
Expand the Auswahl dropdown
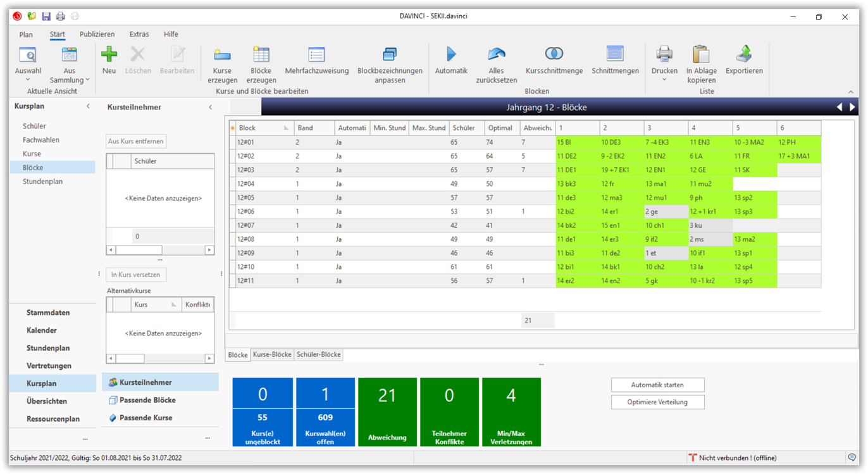pos(28,80)
